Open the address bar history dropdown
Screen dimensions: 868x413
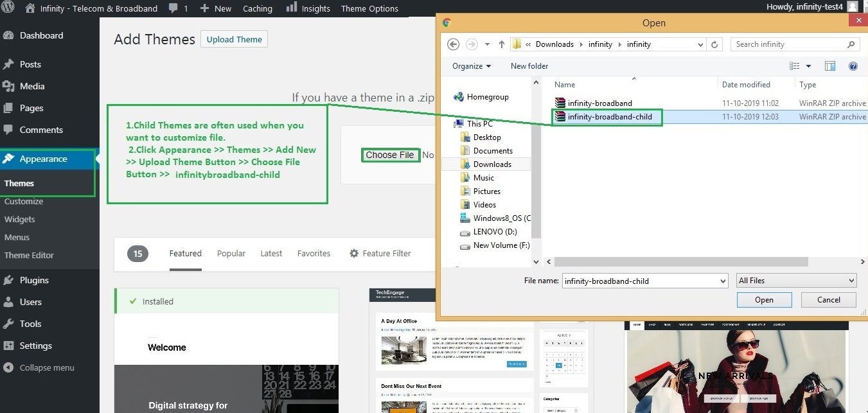click(x=700, y=44)
